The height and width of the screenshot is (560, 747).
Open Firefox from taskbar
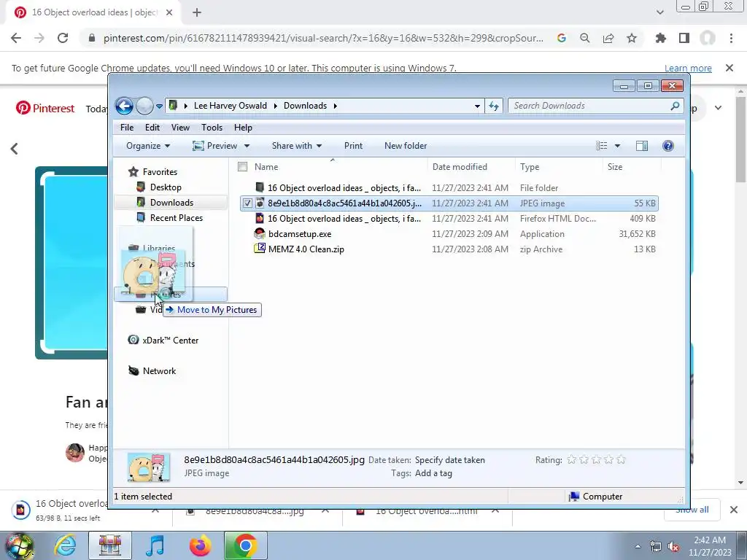pos(200,545)
